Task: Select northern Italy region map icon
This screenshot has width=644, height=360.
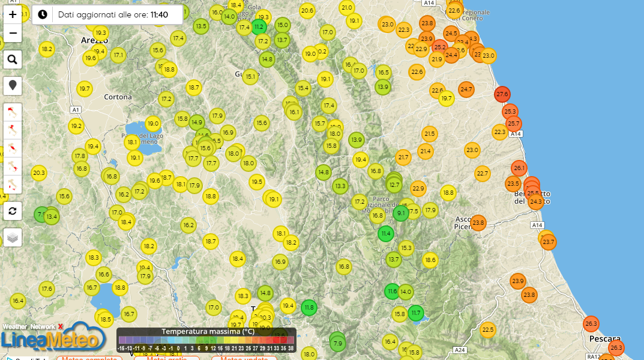Action: click(13, 111)
